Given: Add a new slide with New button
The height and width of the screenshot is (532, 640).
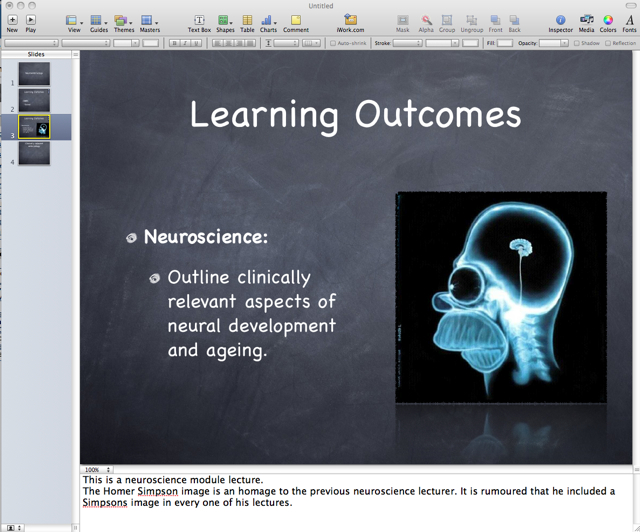Looking at the screenshot, I should 12,23.
